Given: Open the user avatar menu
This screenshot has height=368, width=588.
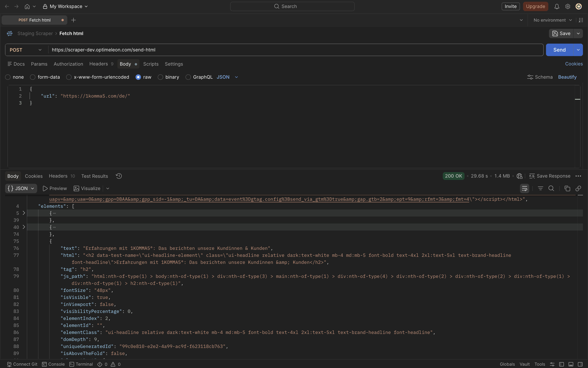Looking at the screenshot, I should click(x=578, y=6).
